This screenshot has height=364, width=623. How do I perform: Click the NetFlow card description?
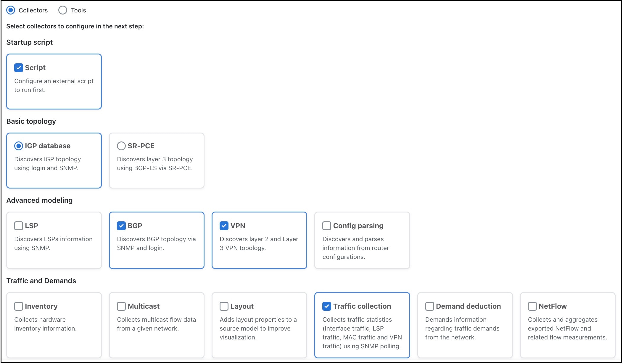click(x=567, y=328)
